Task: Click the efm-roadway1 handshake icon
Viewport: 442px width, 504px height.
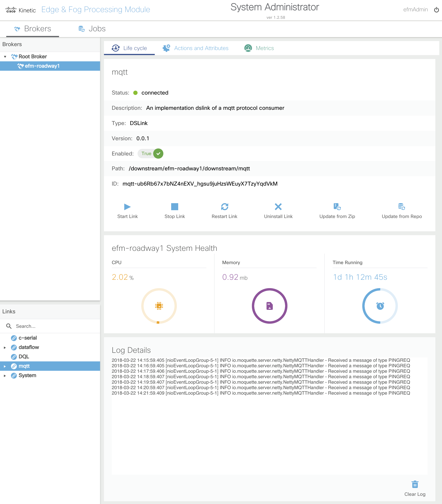Action: click(21, 66)
